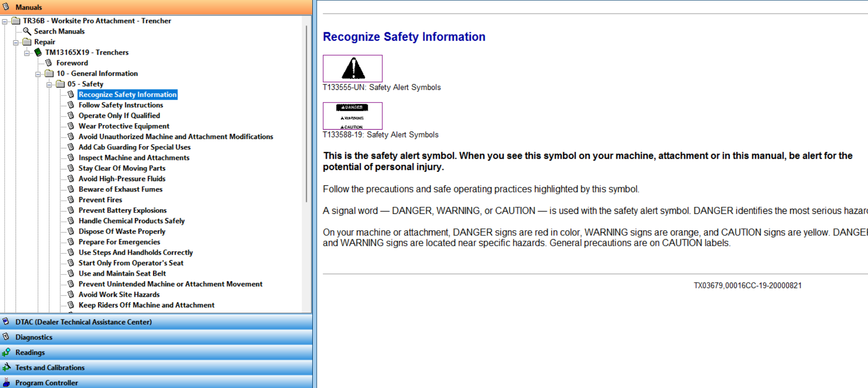Click the TR36B root folder icon
Viewport: 868px width, 388px height.
(16, 21)
